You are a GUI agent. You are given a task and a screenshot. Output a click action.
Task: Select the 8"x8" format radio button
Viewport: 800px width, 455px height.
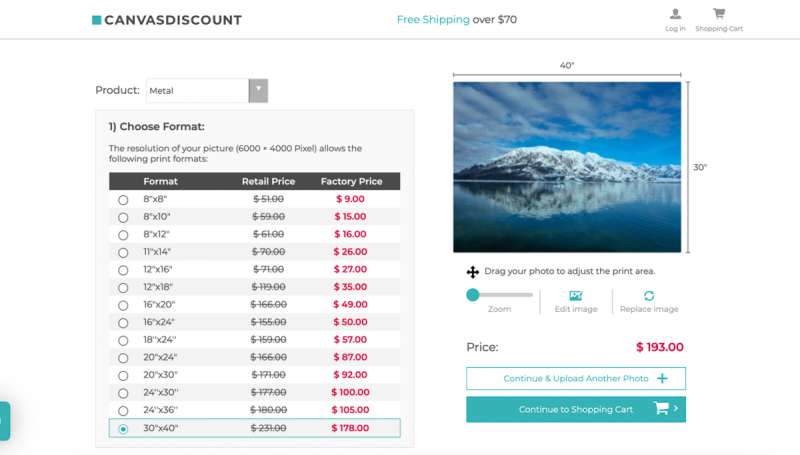point(123,200)
